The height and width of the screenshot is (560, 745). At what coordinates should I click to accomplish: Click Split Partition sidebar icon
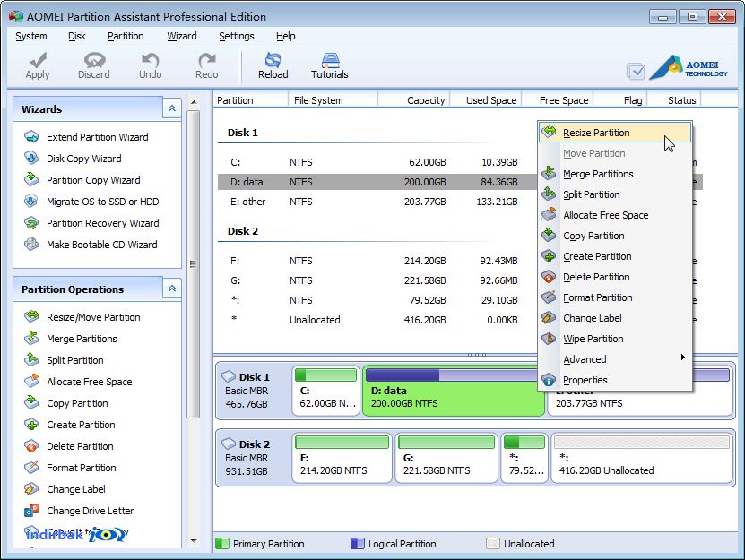(x=31, y=359)
